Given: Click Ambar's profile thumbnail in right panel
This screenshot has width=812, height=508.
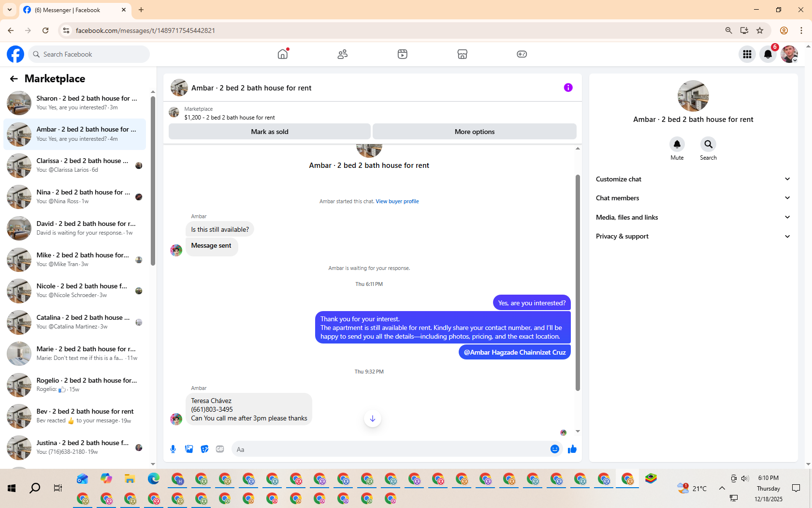Looking at the screenshot, I should click(693, 96).
